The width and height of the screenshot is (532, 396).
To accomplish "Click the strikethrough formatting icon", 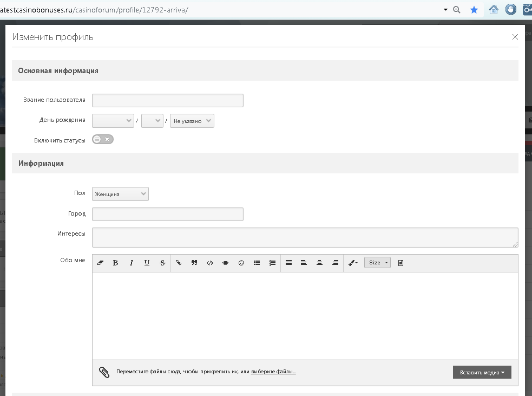I will pyautogui.click(x=162, y=263).
